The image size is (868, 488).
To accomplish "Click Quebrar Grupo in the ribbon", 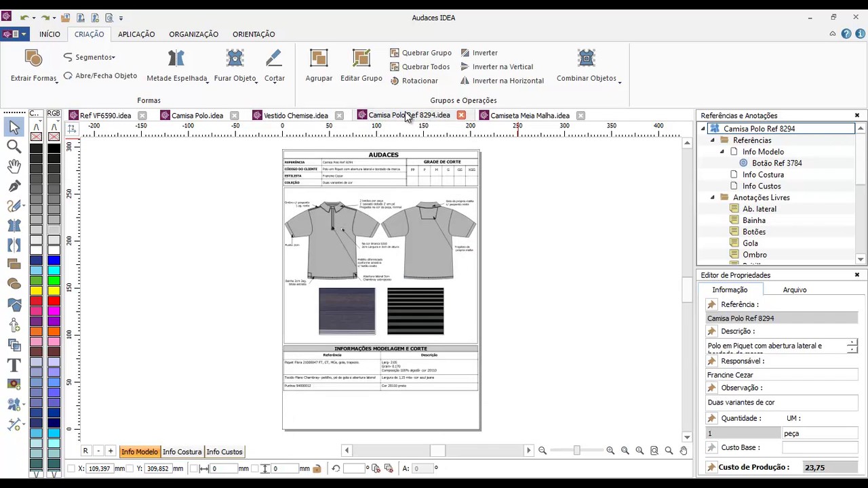I will click(420, 52).
